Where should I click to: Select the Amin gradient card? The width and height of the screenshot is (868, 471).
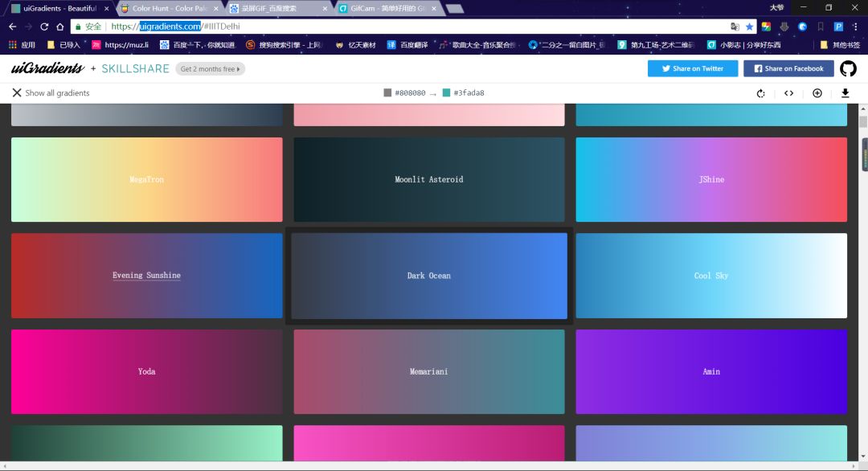(x=711, y=371)
